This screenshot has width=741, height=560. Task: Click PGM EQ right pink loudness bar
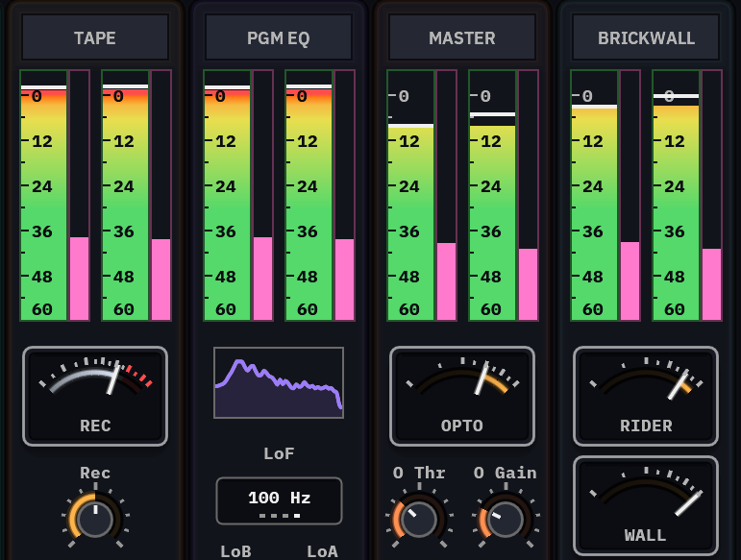coord(344,196)
